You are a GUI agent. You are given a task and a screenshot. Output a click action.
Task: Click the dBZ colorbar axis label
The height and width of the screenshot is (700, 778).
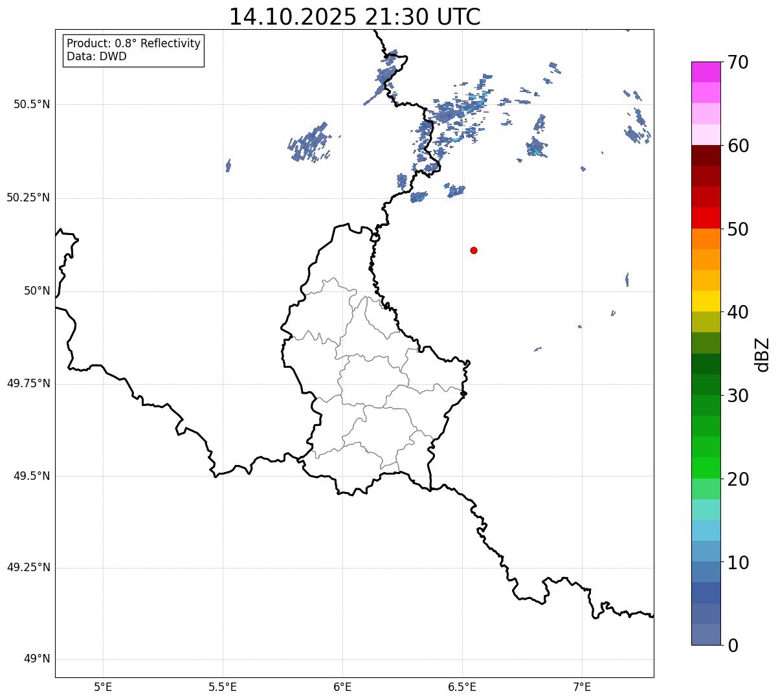pos(762,354)
